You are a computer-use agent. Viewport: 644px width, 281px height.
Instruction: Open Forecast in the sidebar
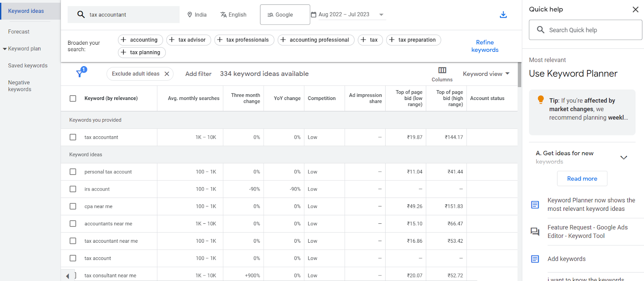point(19,31)
